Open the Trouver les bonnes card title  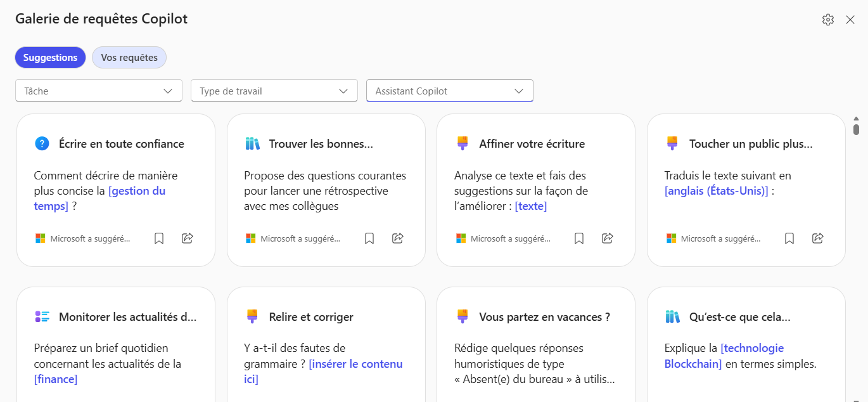coord(321,144)
